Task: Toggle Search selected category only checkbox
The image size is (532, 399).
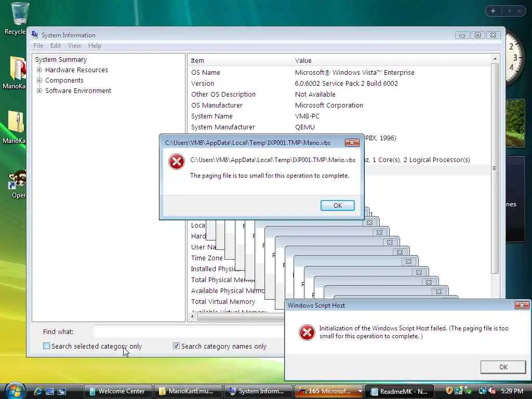Action: [46, 345]
